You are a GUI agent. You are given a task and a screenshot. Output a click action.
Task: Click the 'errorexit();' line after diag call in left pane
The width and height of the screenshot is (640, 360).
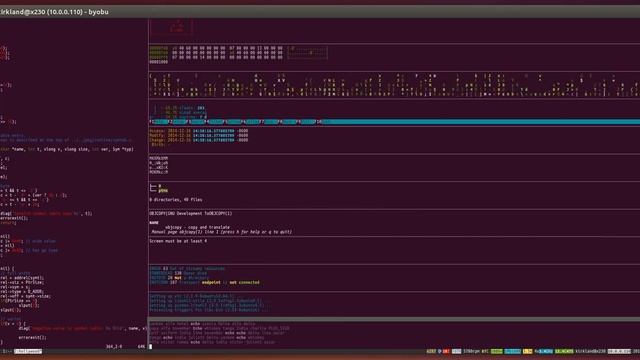(x=14, y=218)
